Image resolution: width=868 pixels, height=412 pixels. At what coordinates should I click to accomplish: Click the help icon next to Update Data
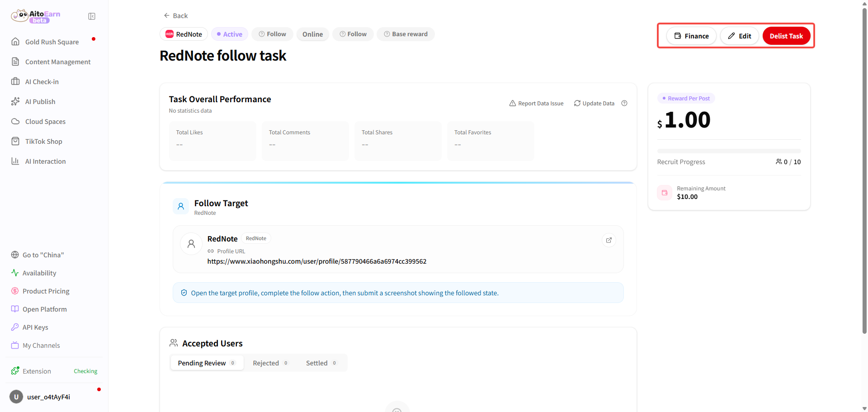[624, 103]
